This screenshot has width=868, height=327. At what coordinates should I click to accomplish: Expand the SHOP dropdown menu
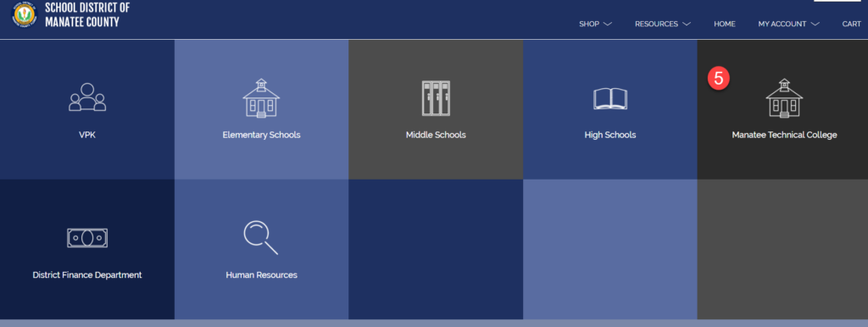coord(595,25)
